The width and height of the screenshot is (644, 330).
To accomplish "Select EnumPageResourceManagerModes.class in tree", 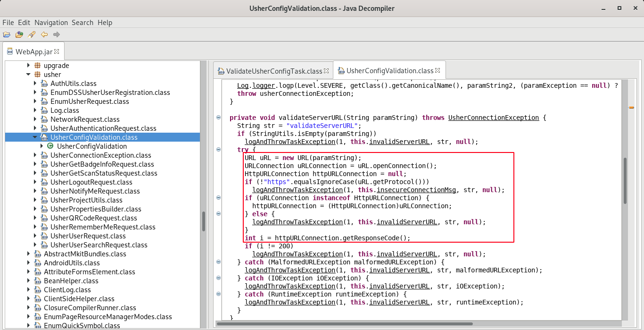I will (x=108, y=317).
